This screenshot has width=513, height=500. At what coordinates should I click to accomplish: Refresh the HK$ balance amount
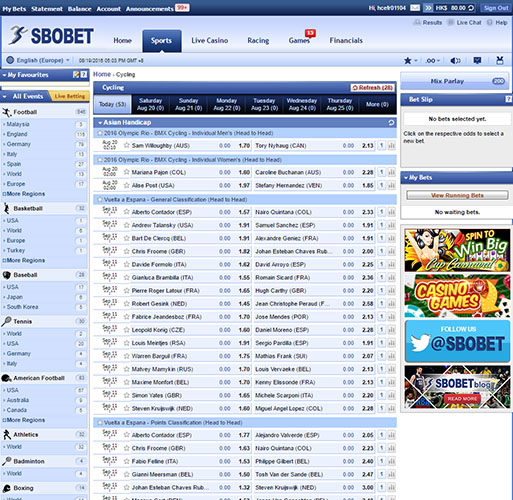tap(471, 8)
